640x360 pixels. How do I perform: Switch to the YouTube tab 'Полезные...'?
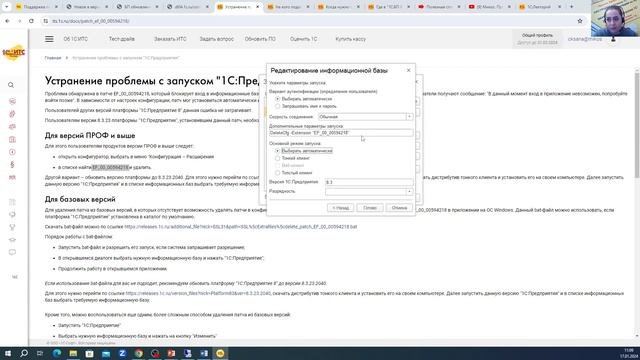[x=440, y=7]
